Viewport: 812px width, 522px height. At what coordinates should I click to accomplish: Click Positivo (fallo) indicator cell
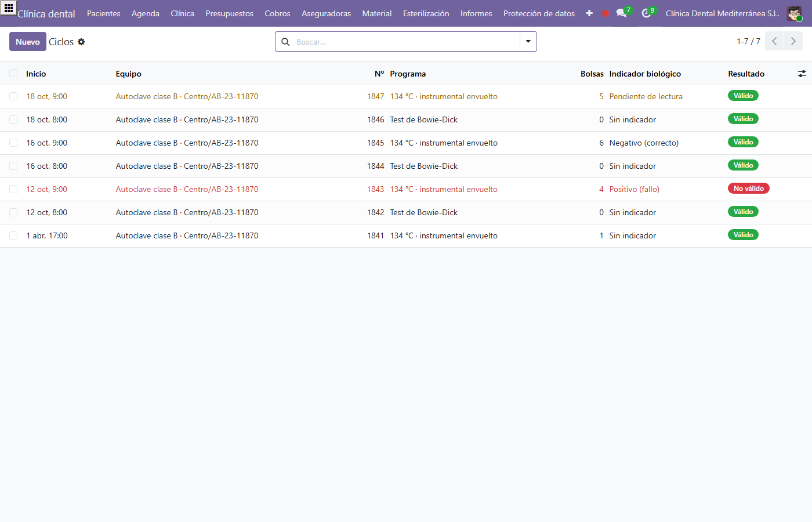634,189
